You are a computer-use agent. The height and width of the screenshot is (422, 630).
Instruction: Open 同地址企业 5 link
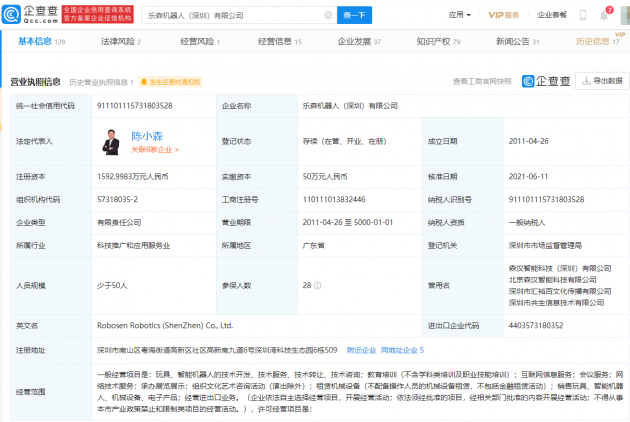pyautogui.click(x=402, y=350)
